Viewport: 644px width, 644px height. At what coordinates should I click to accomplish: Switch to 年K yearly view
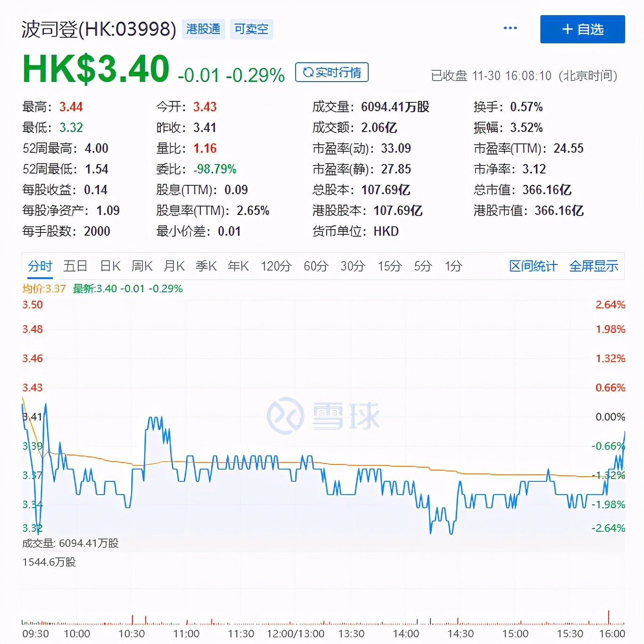click(x=238, y=266)
